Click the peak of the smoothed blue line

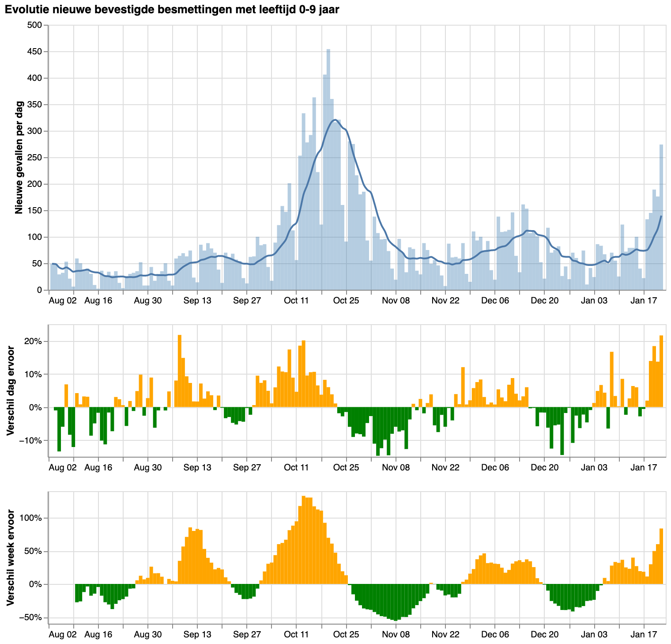335,120
